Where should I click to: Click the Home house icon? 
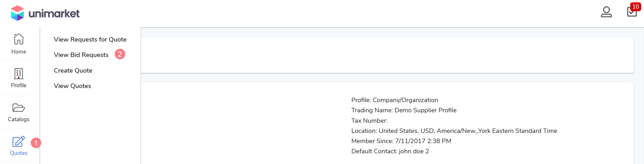[x=19, y=39]
